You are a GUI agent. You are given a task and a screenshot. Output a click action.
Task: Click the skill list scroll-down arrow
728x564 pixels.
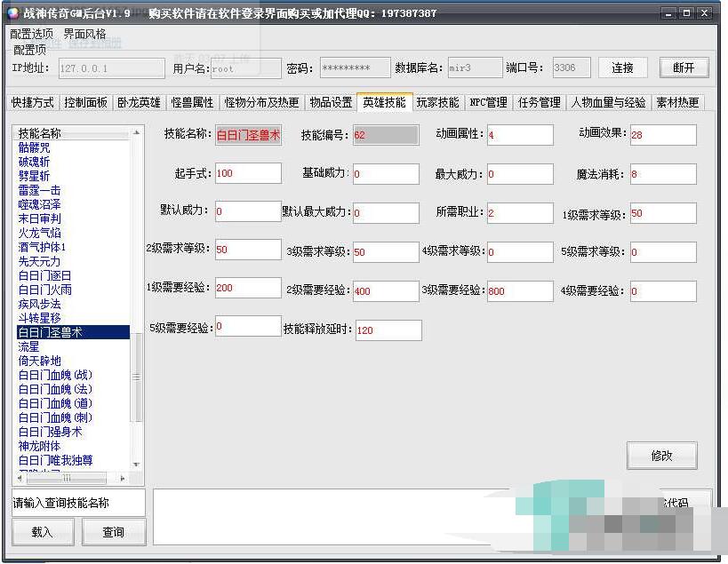pos(137,464)
